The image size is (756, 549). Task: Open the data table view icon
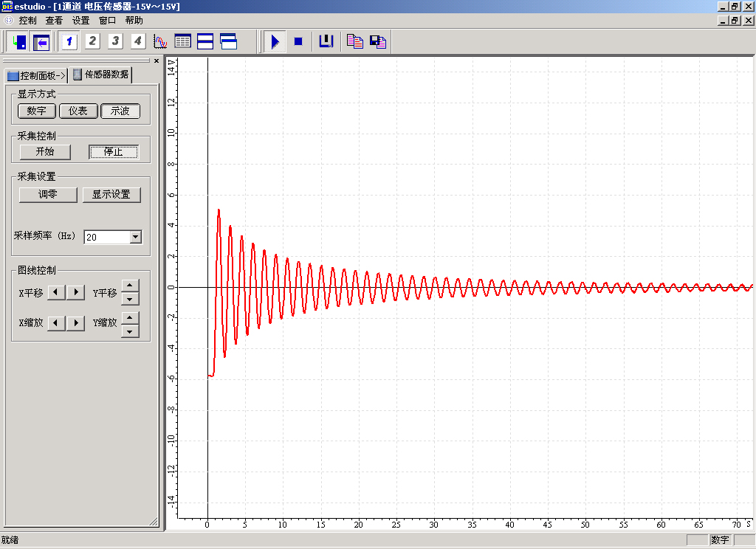click(x=182, y=41)
